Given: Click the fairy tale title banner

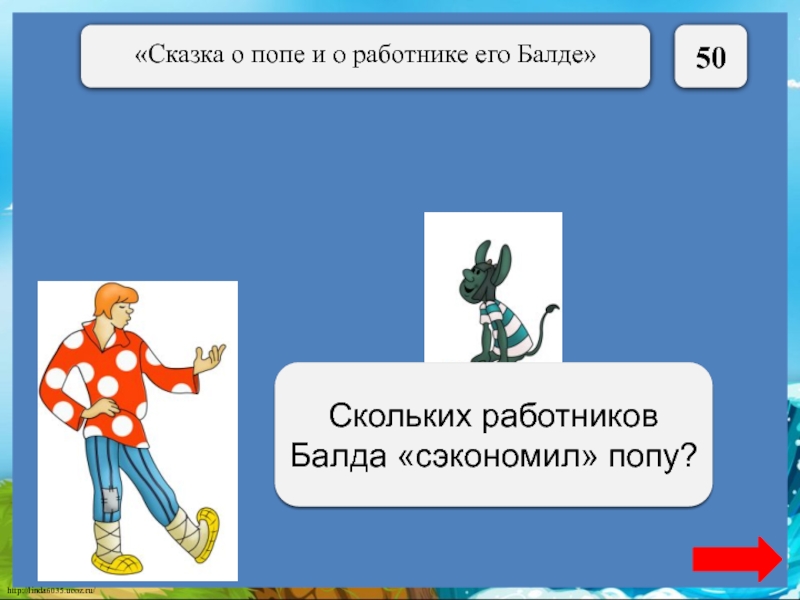Looking at the screenshot, I should (x=365, y=56).
